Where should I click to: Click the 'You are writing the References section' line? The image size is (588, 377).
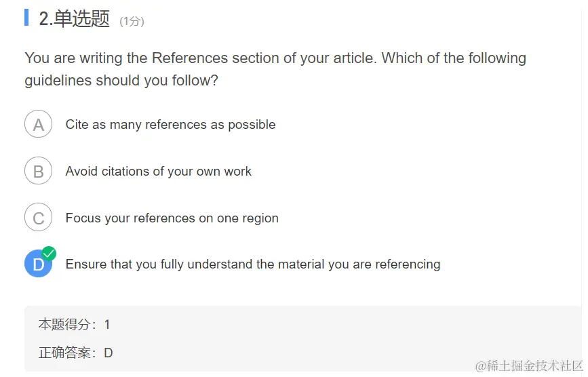tap(275, 58)
